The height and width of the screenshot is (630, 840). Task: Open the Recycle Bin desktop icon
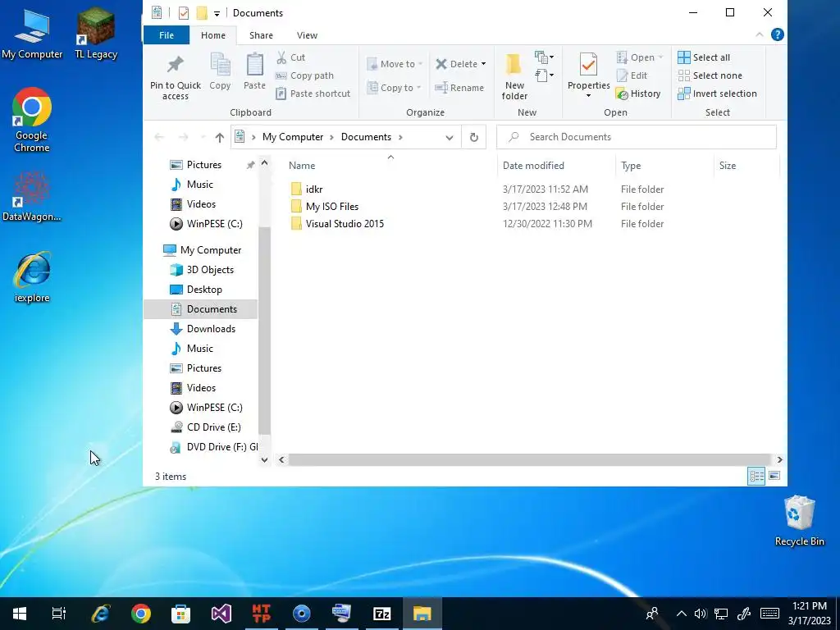tap(799, 521)
